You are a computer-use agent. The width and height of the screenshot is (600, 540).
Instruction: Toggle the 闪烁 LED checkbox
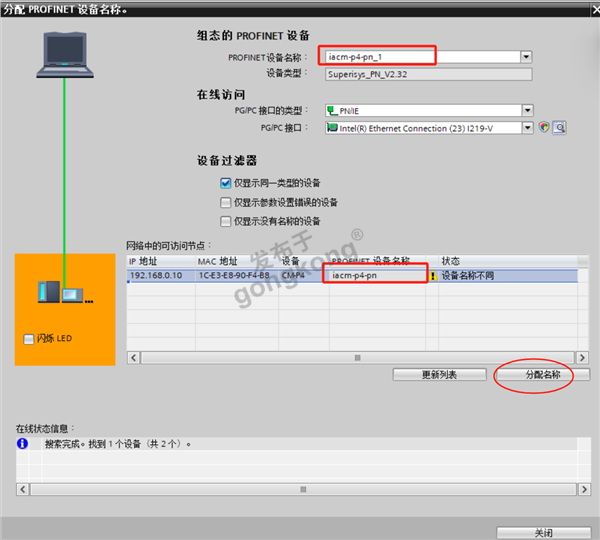(29, 339)
